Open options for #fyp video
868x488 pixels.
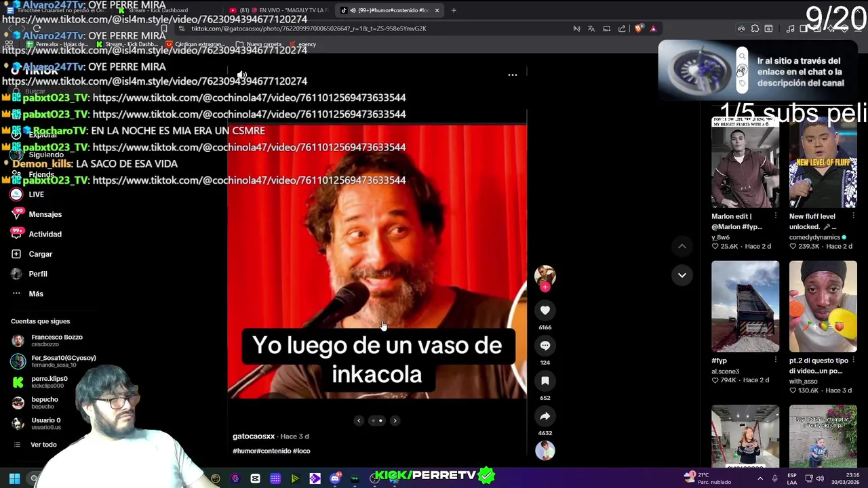(776, 361)
